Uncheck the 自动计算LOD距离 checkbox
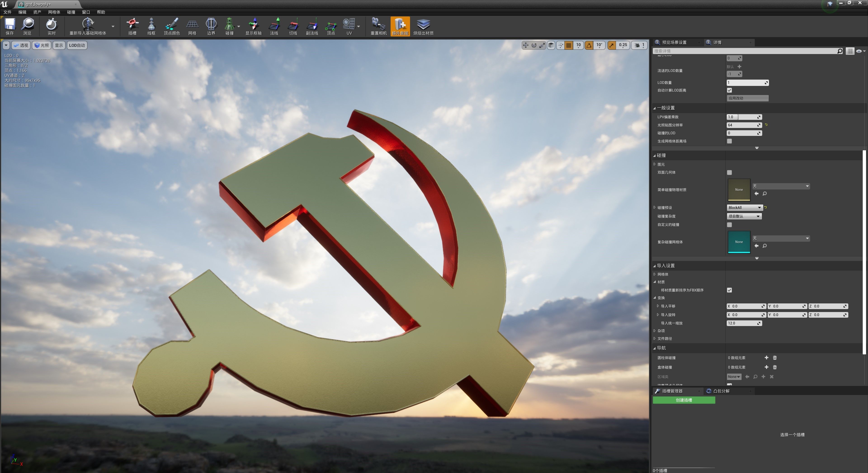Screen dimensions: 868x473 [729, 90]
